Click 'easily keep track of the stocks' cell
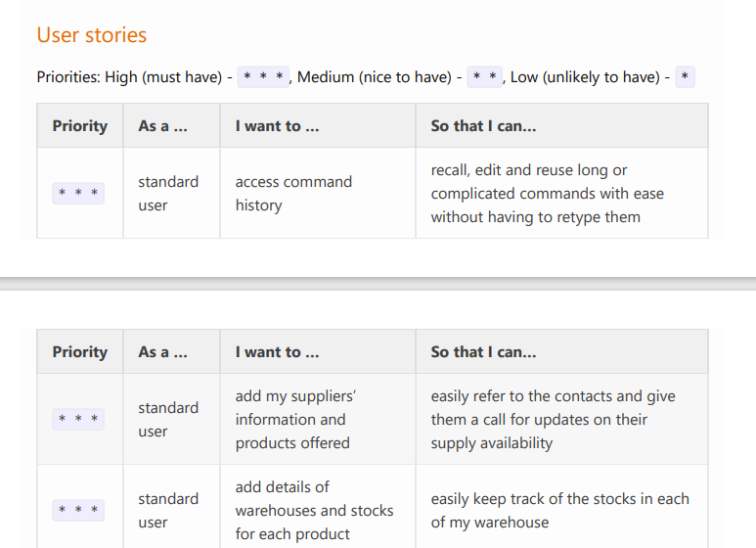Viewport: 756px width, 548px height. [x=561, y=510]
